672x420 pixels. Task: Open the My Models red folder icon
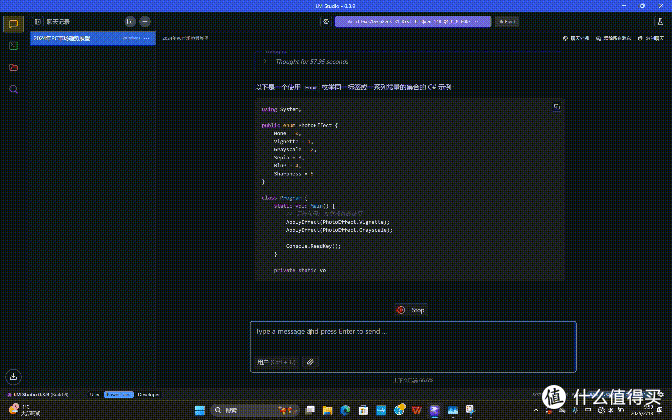13,67
